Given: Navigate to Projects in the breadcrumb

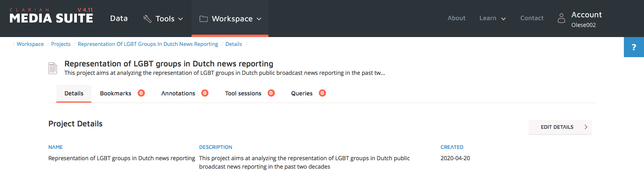Looking at the screenshot, I should pos(61,44).
